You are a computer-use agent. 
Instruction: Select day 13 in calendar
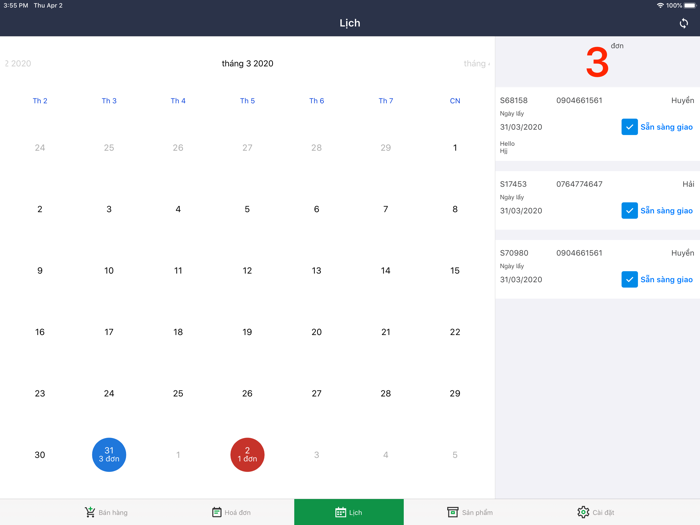pos(317,271)
